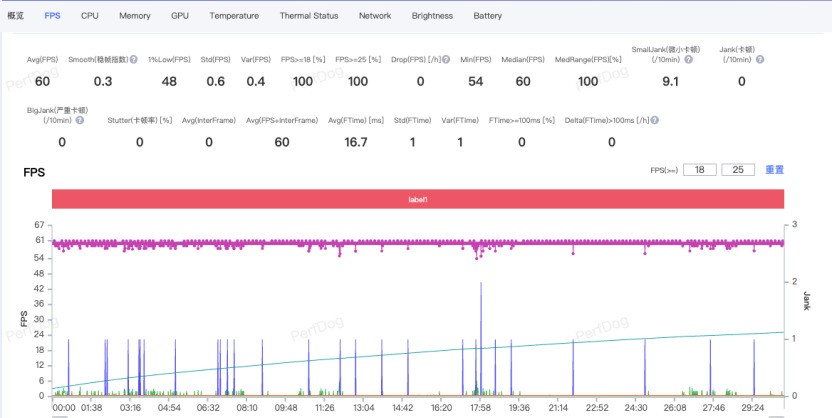Open the Brightness tab
This screenshot has width=832, height=418.
[x=432, y=16]
